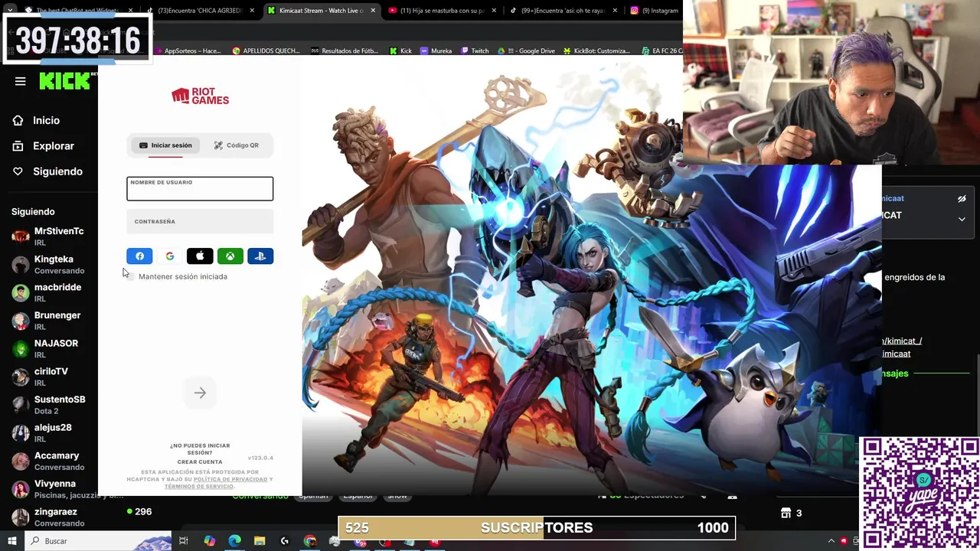Open APELLIDOS QUECH bookmark
Image resolution: width=980 pixels, height=551 pixels.
[x=266, y=51]
